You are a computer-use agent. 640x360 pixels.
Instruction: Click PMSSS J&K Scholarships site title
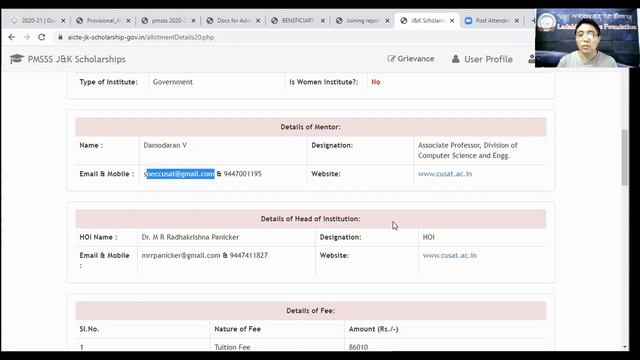pos(77,59)
